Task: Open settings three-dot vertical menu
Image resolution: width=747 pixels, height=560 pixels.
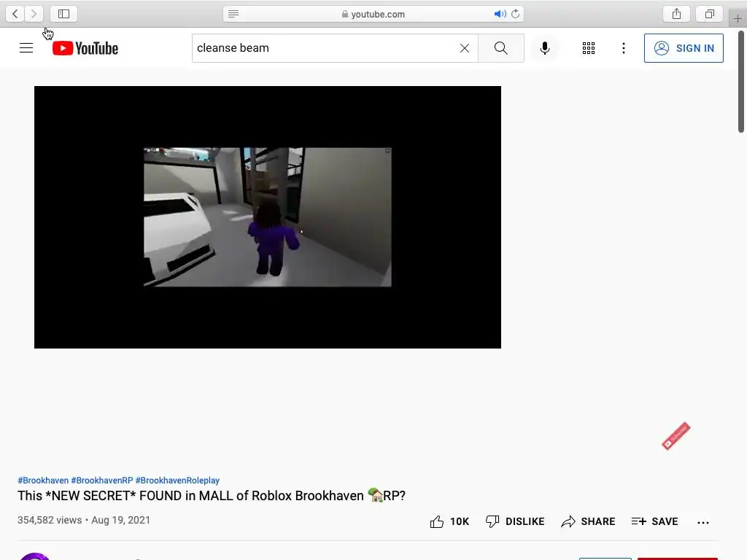Action: pos(624,48)
